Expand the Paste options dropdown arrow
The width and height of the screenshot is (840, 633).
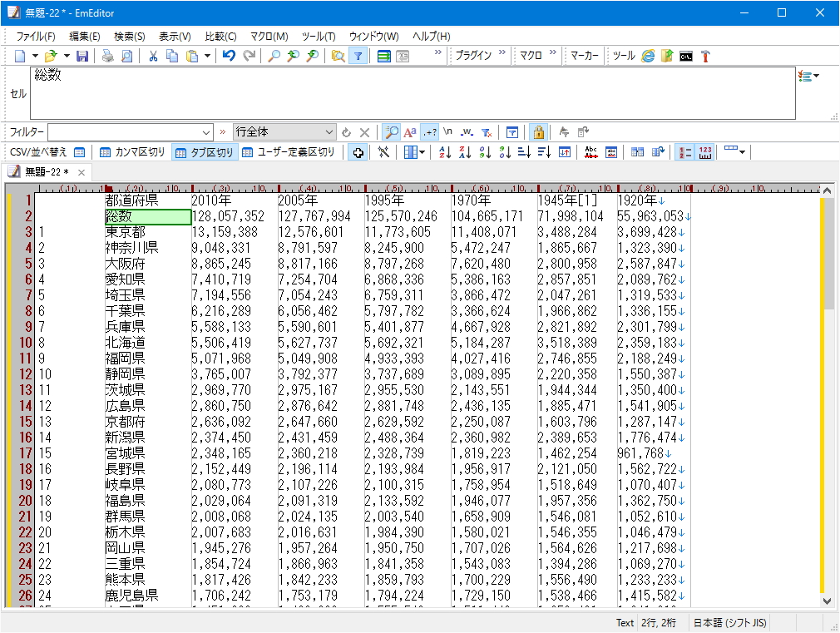207,56
